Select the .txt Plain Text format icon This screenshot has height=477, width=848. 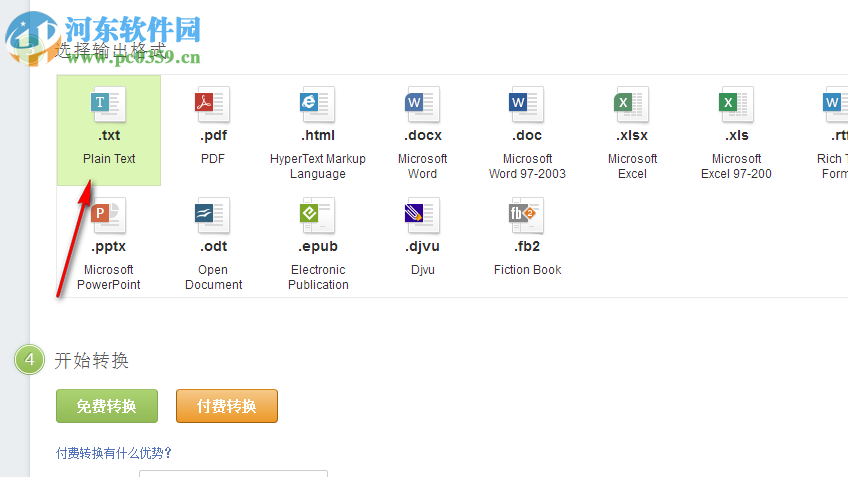point(109,104)
